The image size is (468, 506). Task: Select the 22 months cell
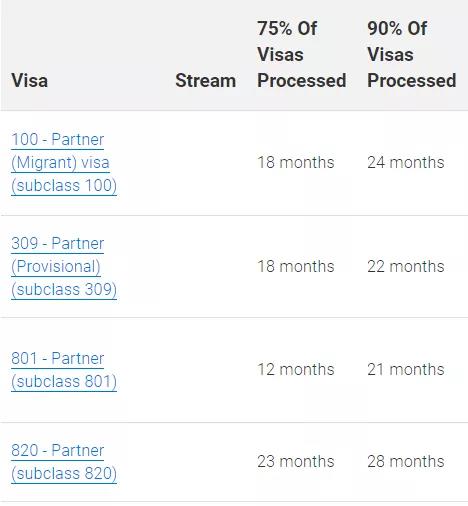pyautogui.click(x=406, y=267)
